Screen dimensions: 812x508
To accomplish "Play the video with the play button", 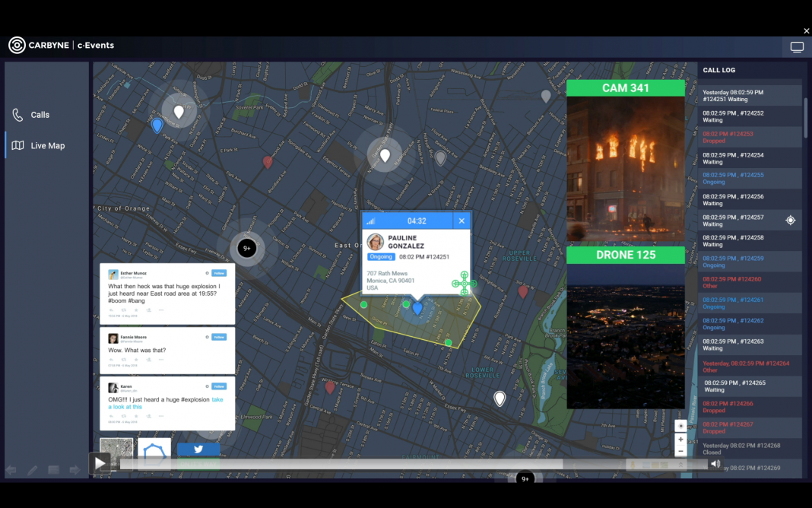I will 100,462.
